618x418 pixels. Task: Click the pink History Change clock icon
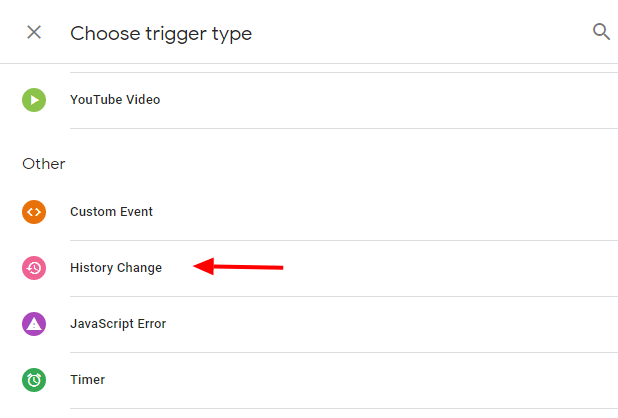(34, 268)
